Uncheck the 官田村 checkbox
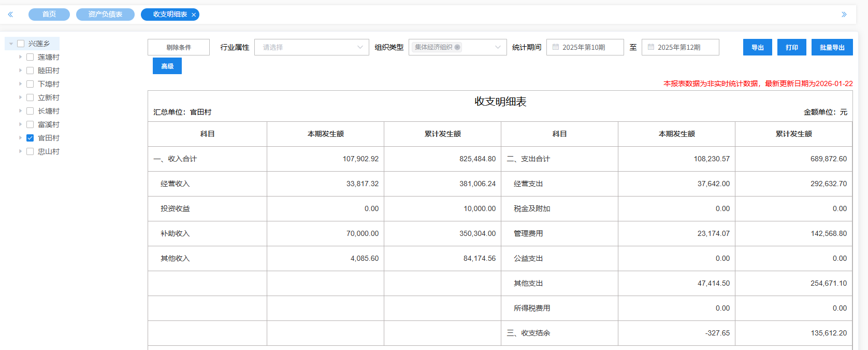 point(30,138)
